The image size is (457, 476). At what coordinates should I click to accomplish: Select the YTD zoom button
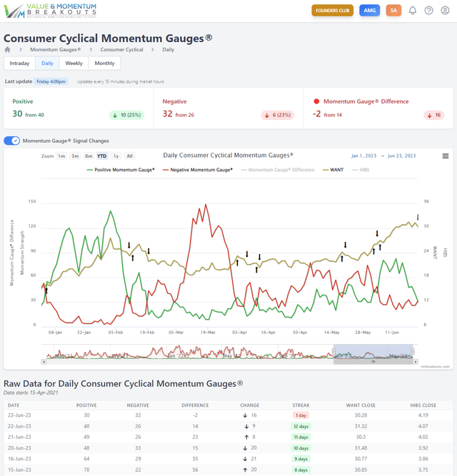(x=101, y=156)
